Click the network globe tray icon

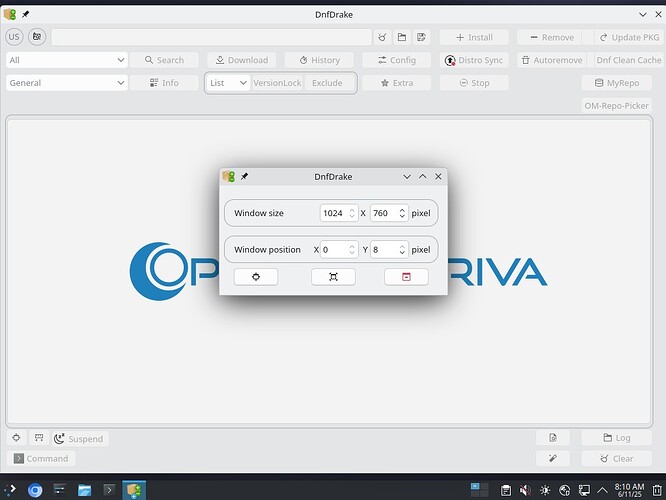[x=564, y=491]
